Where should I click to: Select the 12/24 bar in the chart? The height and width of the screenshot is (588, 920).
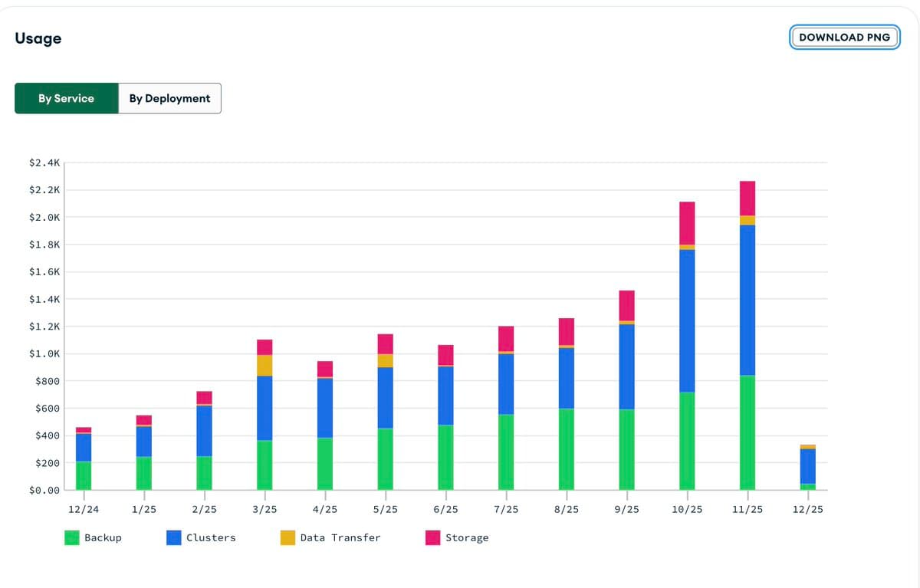point(84,458)
